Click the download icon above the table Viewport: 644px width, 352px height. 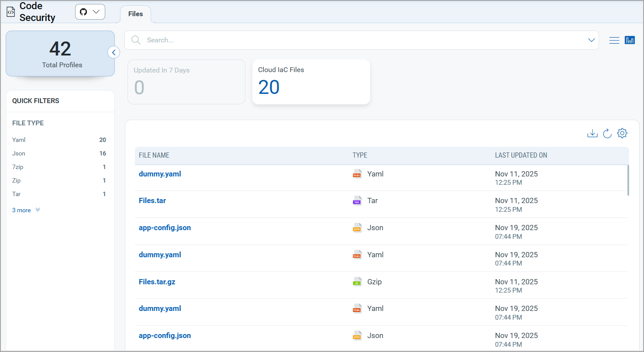point(592,134)
